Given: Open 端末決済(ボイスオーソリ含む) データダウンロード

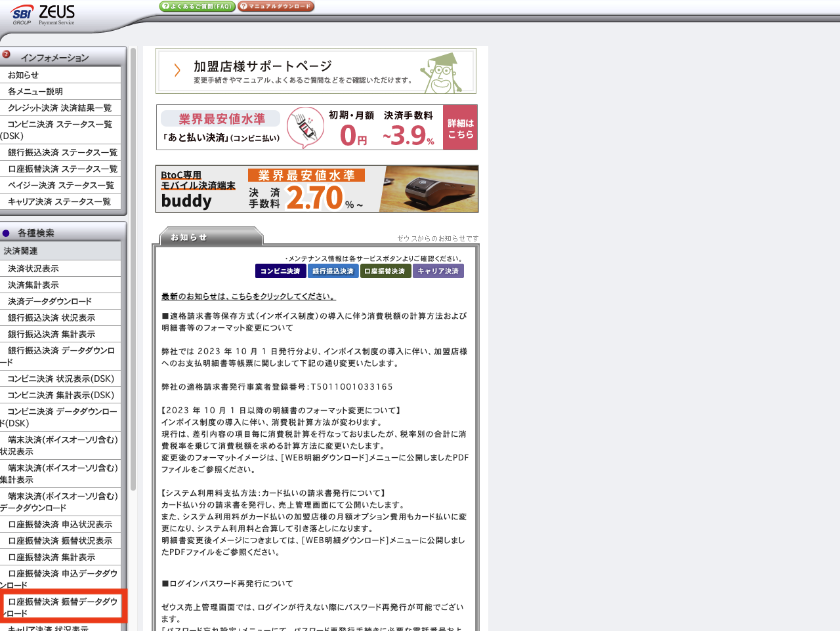Looking at the screenshot, I should coord(60,502).
